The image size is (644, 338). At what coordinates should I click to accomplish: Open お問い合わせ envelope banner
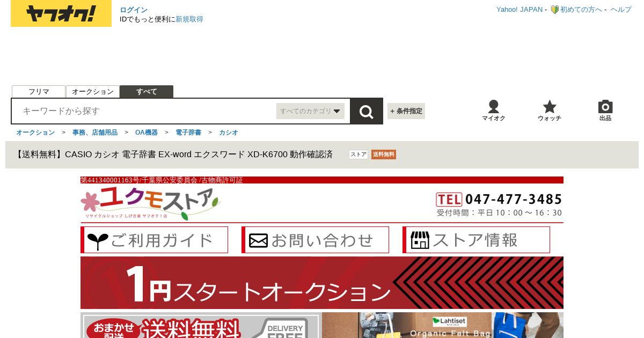point(316,240)
